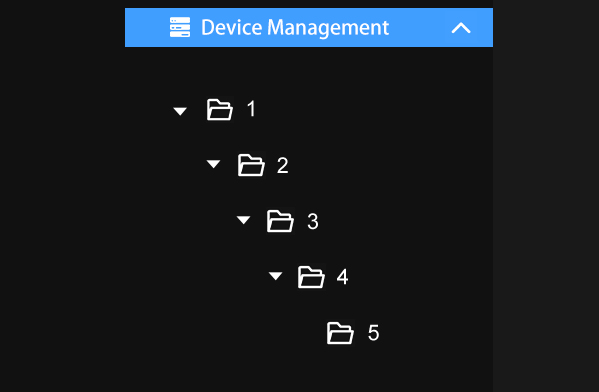Click the folder icon of node 3

pyautogui.click(x=280, y=221)
